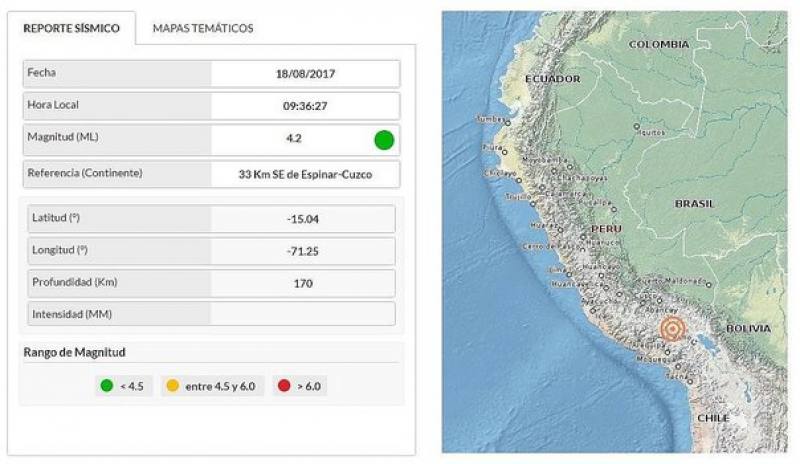Click the green magnitude indicator beside 4.2
Viewport: 800px width, 464px height.
384,140
